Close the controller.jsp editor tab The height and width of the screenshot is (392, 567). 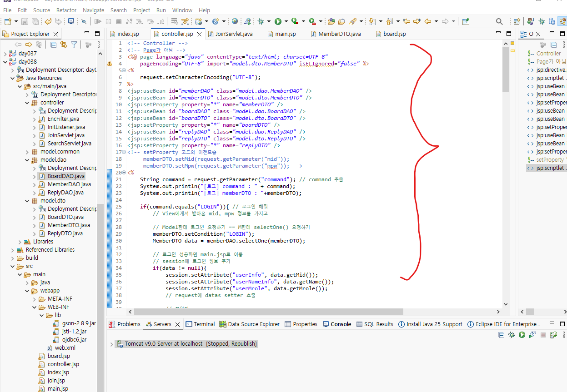pyautogui.click(x=199, y=34)
